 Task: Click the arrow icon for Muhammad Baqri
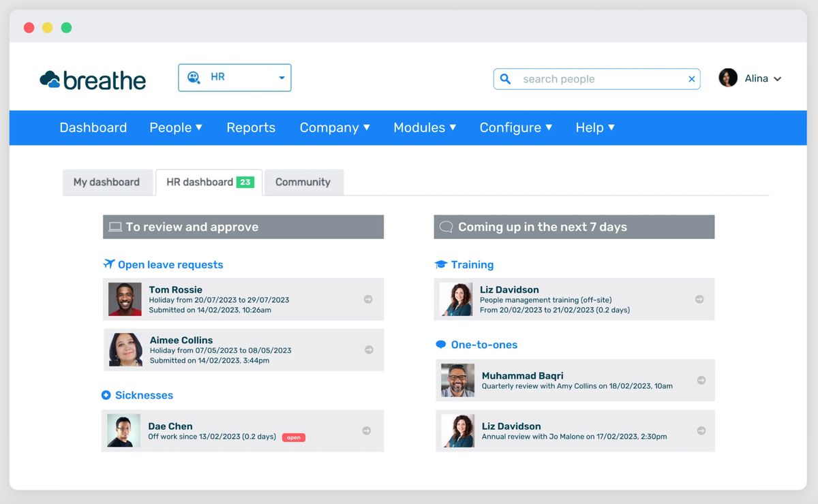pyautogui.click(x=701, y=380)
